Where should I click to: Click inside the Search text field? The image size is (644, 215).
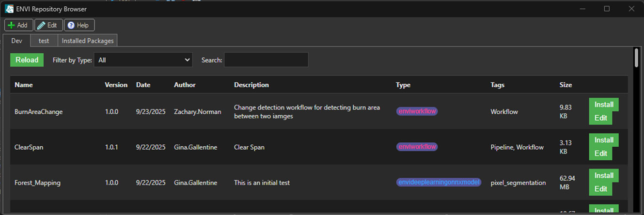point(266,60)
